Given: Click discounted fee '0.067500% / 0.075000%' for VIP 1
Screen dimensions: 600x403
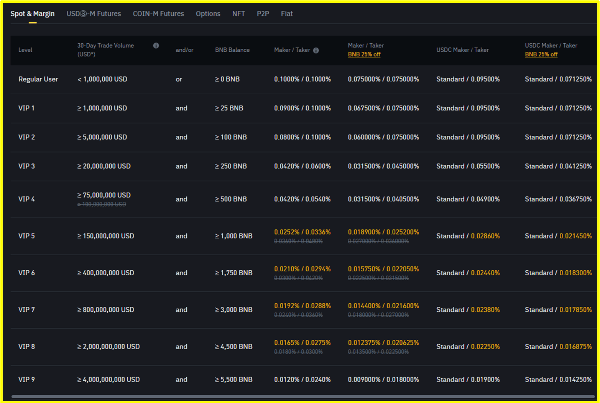Looking at the screenshot, I should (x=383, y=108).
